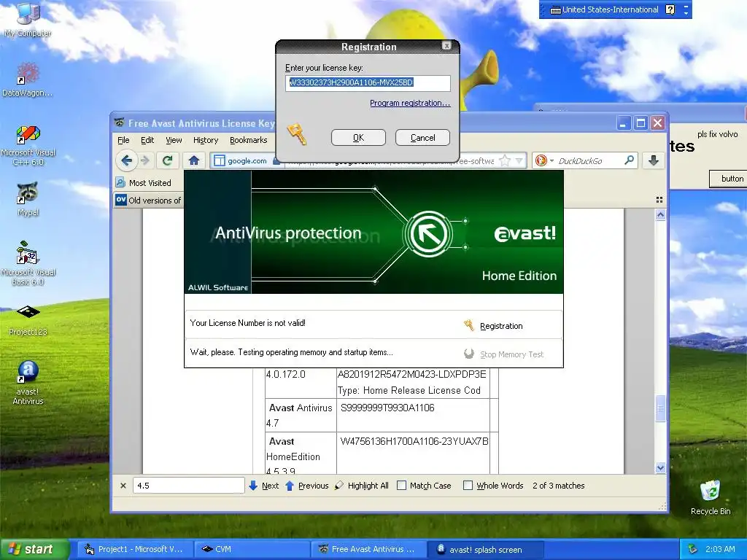747x560 pixels.
Task: Open the tab groups grid icon in browser
Action: pyautogui.click(x=659, y=200)
